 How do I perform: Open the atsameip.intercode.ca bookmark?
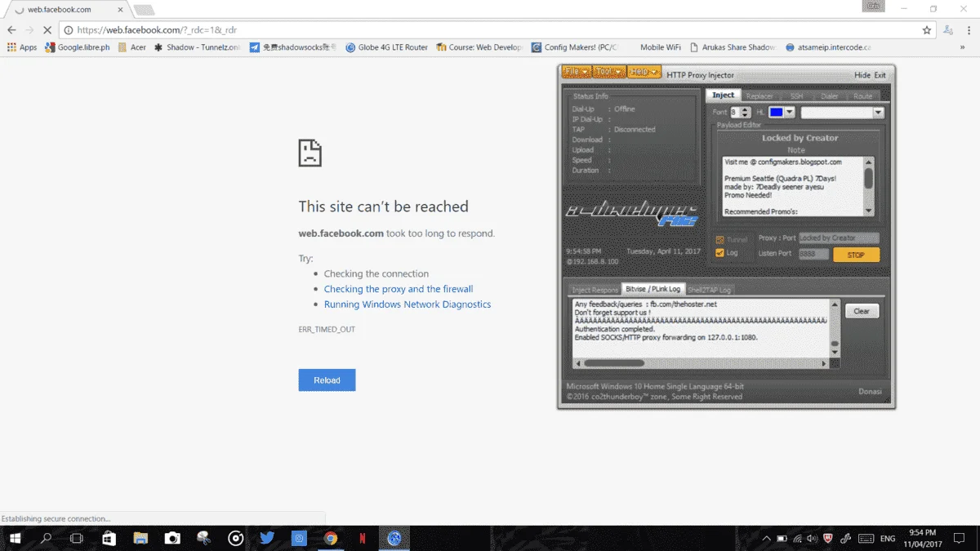tap(828, 47)
